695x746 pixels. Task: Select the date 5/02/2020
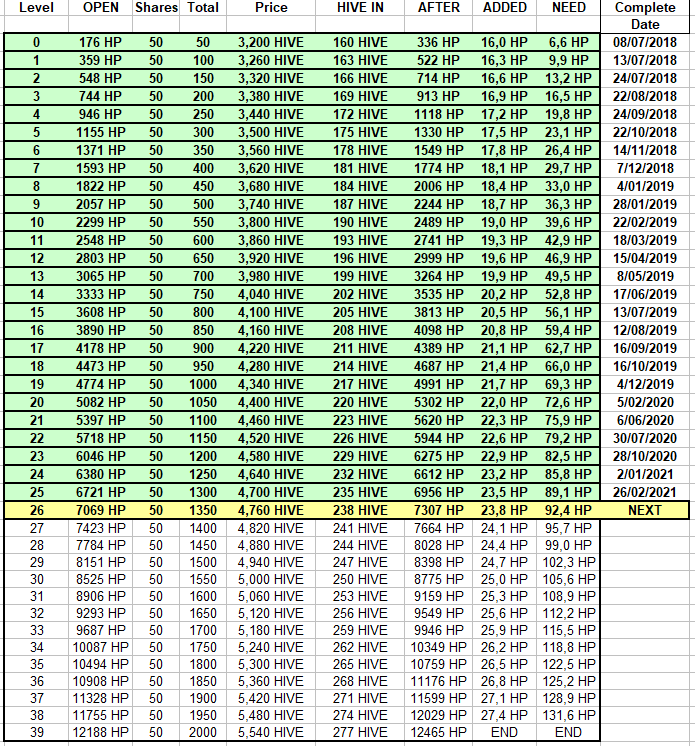pos(645,402)
